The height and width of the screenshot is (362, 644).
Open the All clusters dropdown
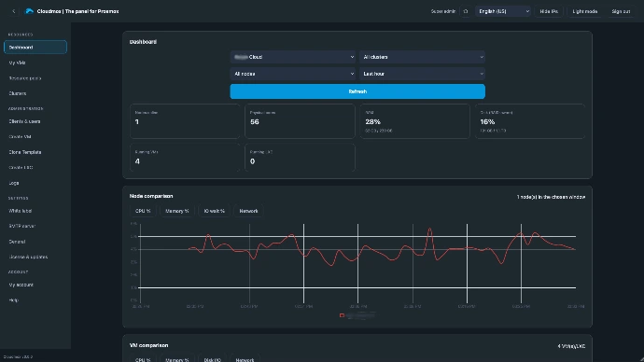point(422,57)
